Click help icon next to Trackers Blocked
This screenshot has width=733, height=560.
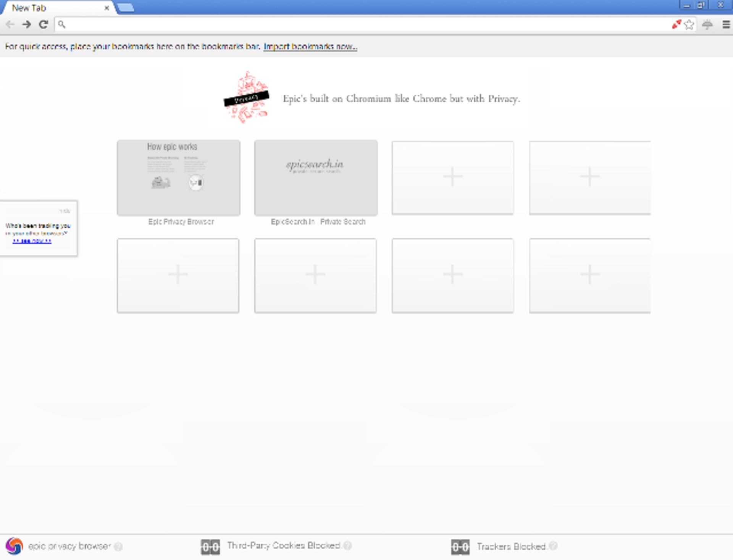[x=553, y=546]
